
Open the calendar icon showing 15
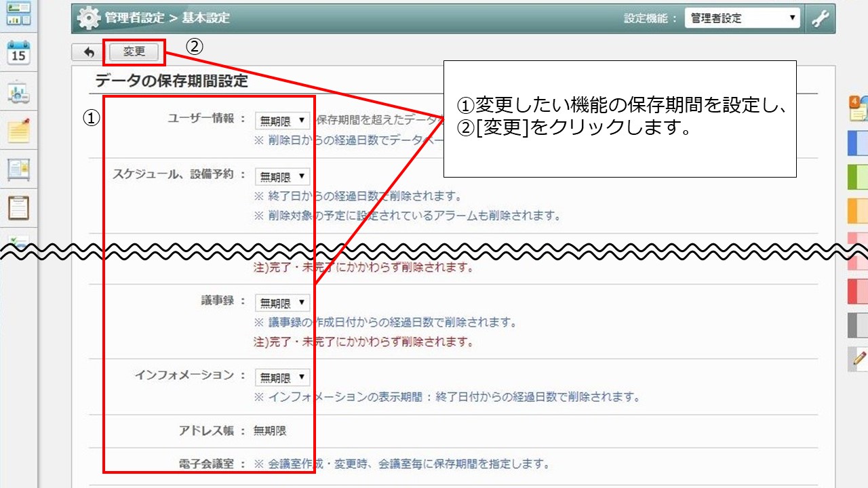[x=18, y=52]
